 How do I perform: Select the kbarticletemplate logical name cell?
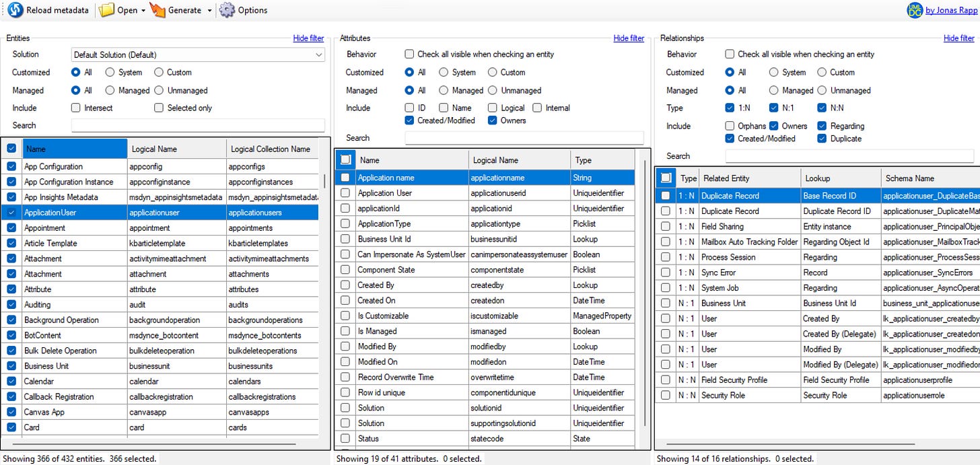pyautogui.click(x=176, y=244)
